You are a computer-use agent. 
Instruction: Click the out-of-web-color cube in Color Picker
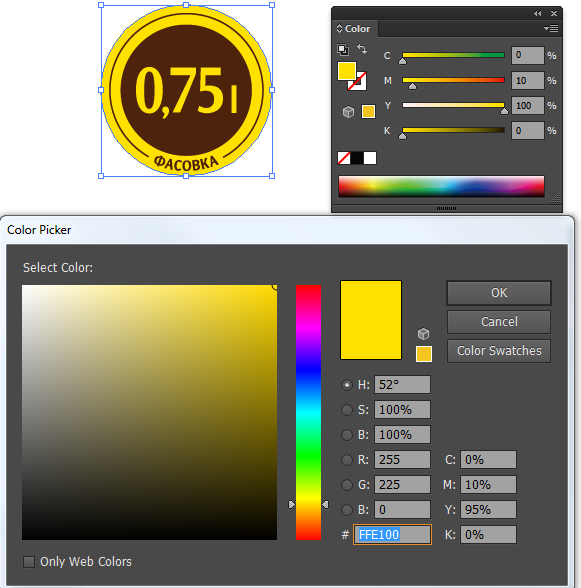pos(423,333)
